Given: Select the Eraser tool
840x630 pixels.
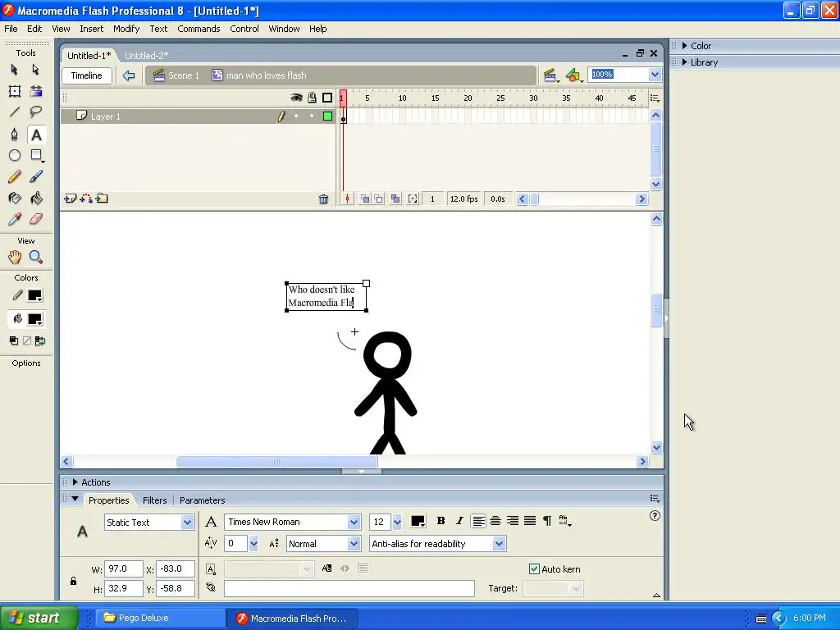Looking at the screenshot, I should click(x=36, y=219).
